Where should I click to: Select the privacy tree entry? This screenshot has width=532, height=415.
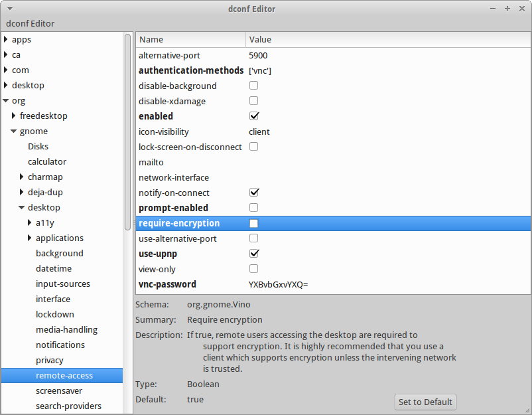point(50,361)
